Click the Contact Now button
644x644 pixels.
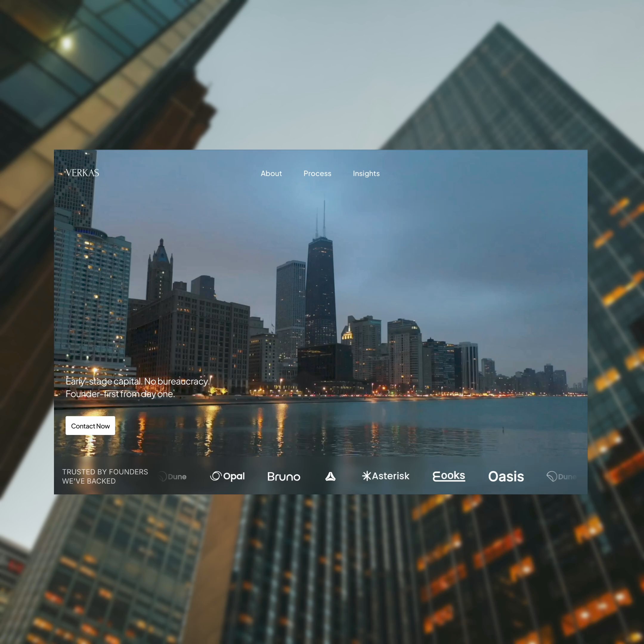90,426
